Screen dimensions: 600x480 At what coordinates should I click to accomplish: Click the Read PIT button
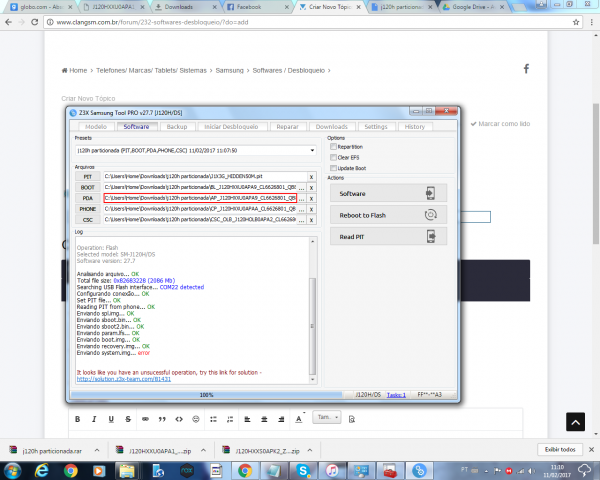(x=388, y=237)
